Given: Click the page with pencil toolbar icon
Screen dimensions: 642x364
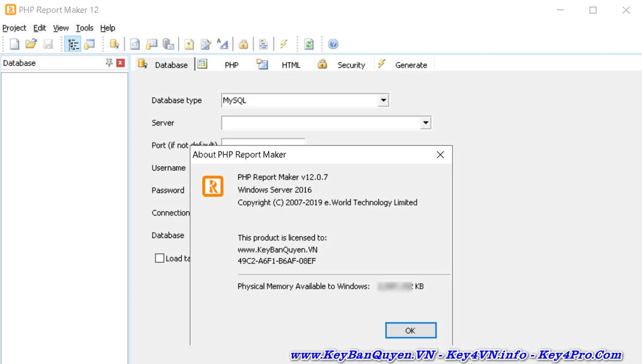Looking at the screenshot, I should click(205, 44).
